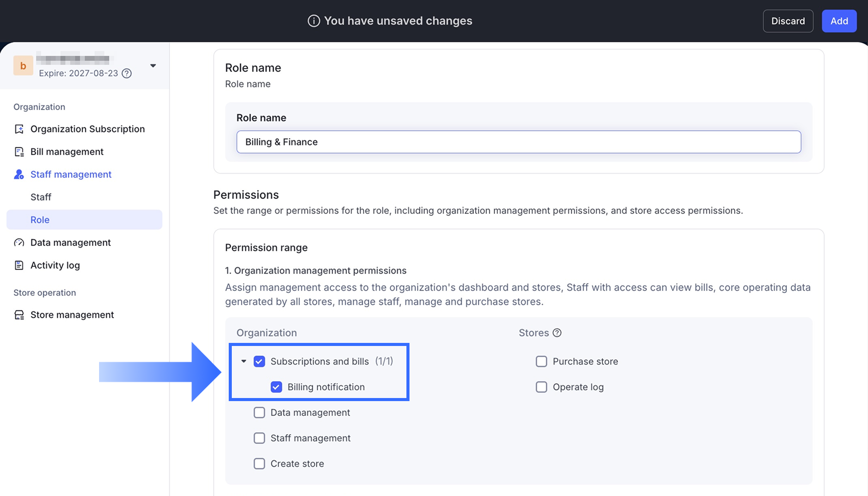Click the help icon next to Expire date
This screenshot has height=496, width=868.
(127, 73)
